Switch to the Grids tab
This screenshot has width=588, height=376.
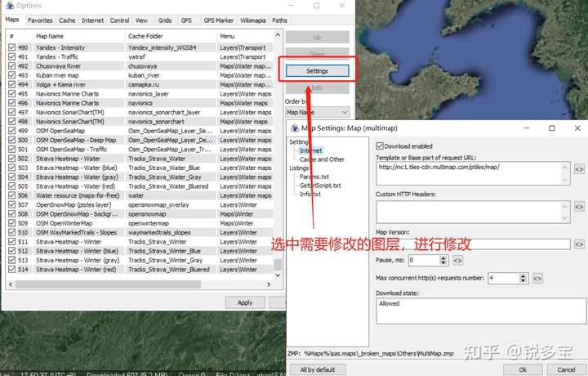(x=165, y=20)
